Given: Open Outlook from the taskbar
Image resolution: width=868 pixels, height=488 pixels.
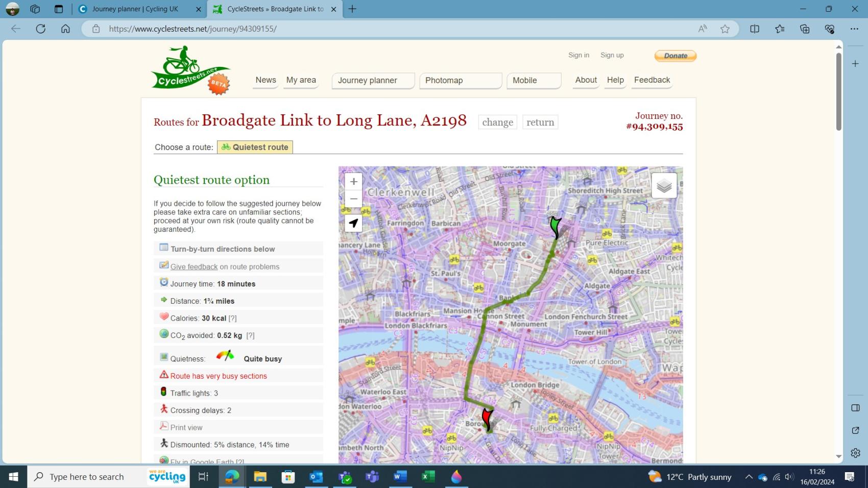Looking at the screenshot, I should click(316, 476).
